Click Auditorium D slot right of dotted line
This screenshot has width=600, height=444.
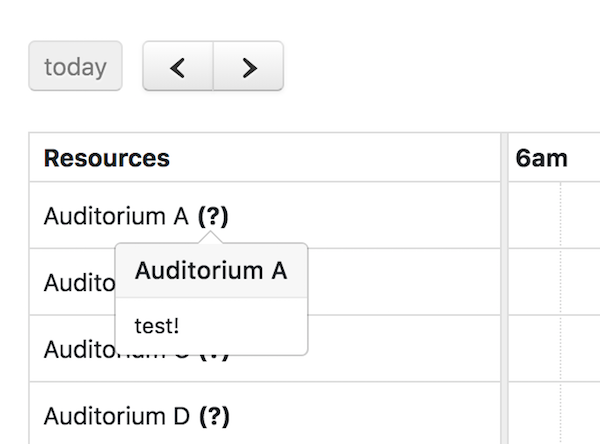coord(581,415)
